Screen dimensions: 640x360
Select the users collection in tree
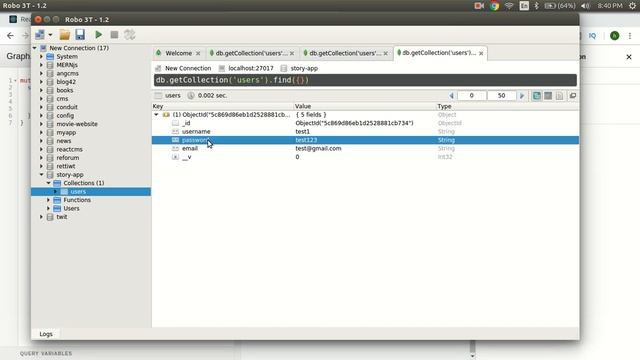78,192
